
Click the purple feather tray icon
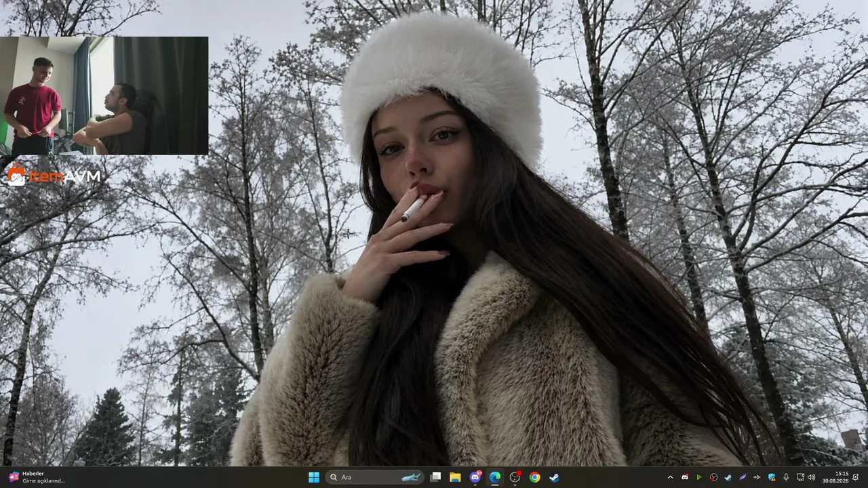click(x=743, y=477)
